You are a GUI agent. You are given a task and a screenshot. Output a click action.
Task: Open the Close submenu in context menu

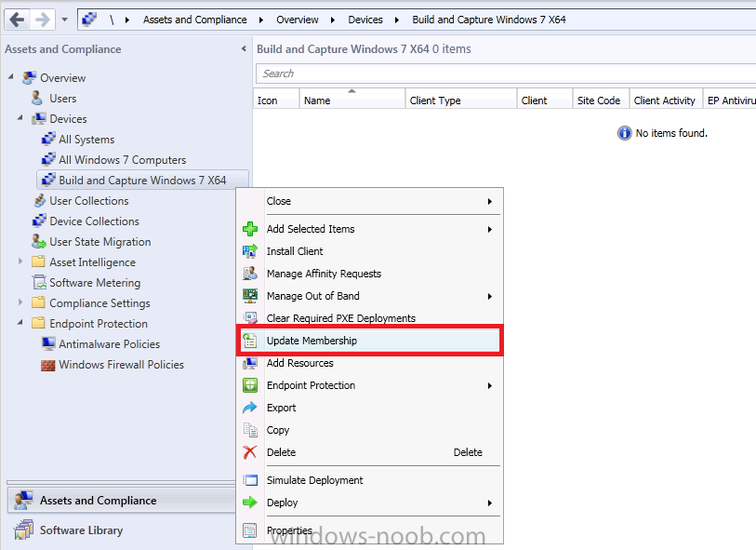[370, 201]
